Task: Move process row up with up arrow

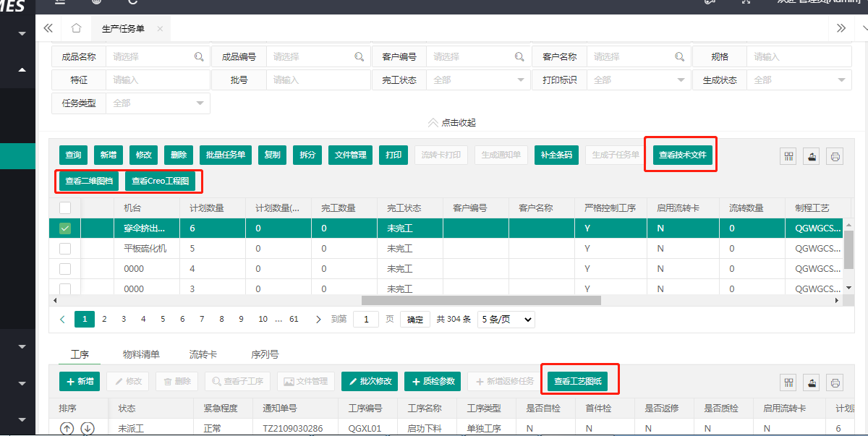Action: click(67, 428)
